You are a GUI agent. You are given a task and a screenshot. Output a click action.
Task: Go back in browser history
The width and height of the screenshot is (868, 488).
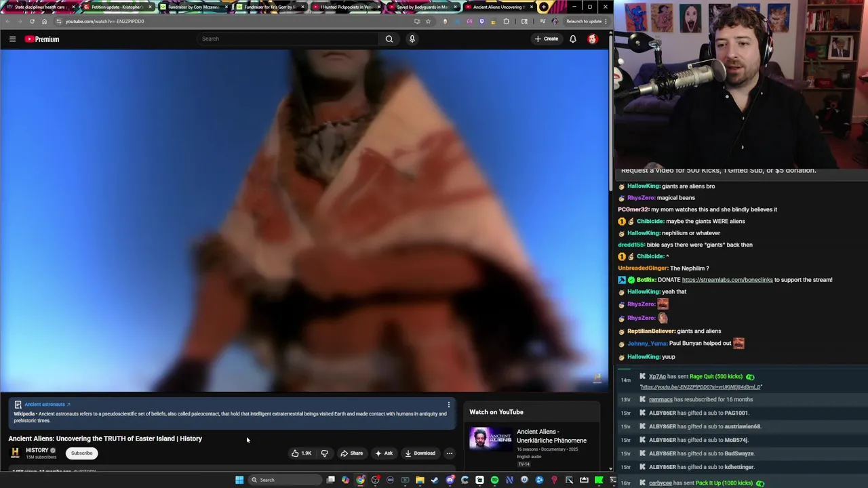coord(7,21)
